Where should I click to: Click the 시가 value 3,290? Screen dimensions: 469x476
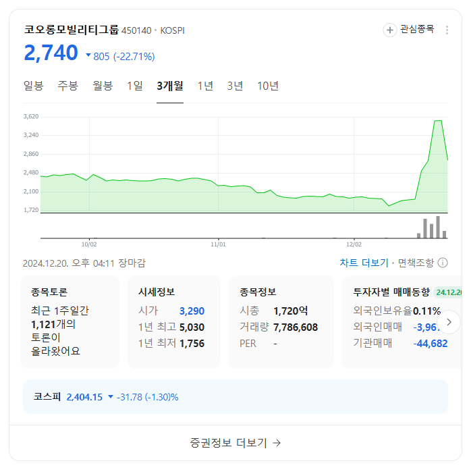click(192, 311)
